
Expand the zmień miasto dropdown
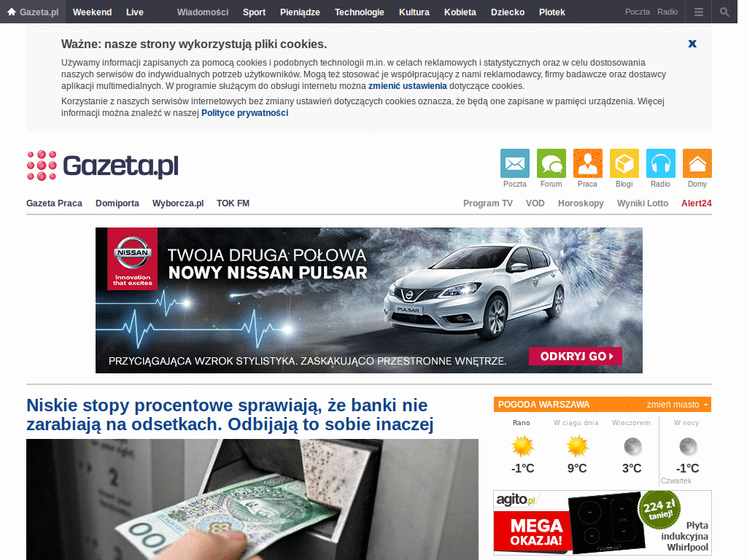coord(677,404)
